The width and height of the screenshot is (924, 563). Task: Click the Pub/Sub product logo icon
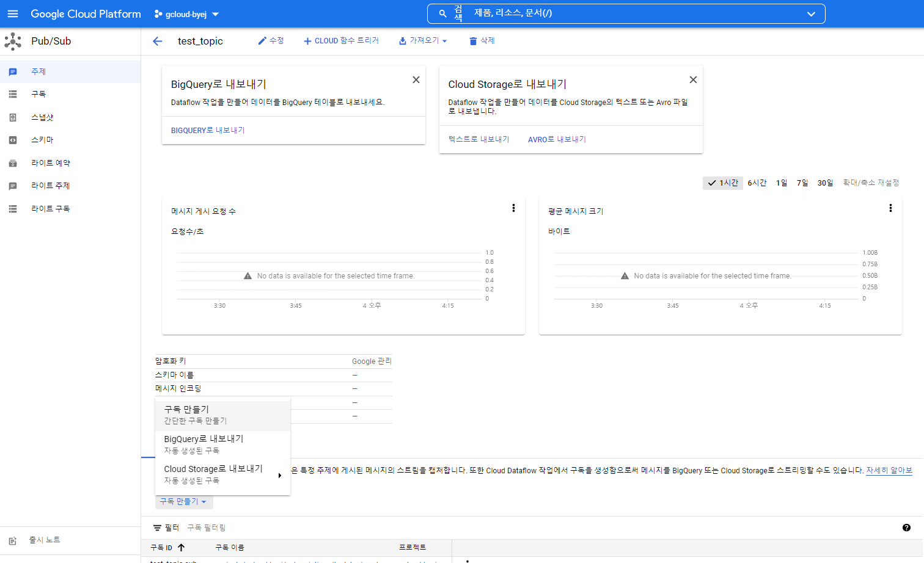pyautogui.click(x=13, y=42)
